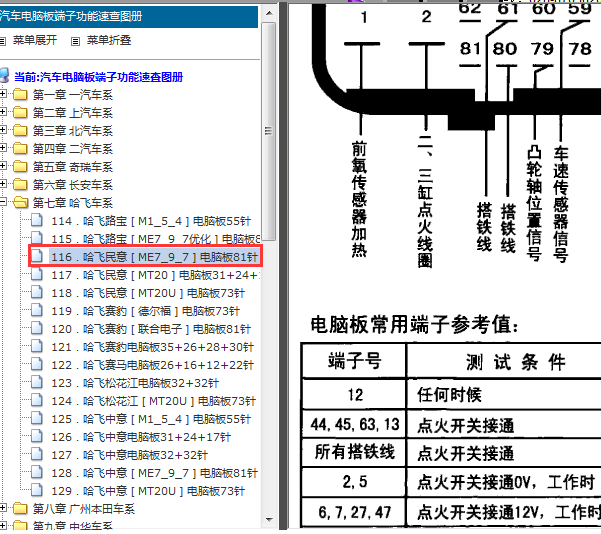Open 121 . 哈飞赛豹电脑板35+26+28+30针
Viewport: 601px width, 534px height.
153,347
